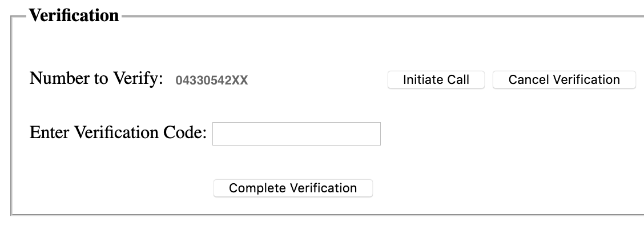Click the Enter Verification Code label
This screenshot has height=226, width=644.
click(118, 133)
